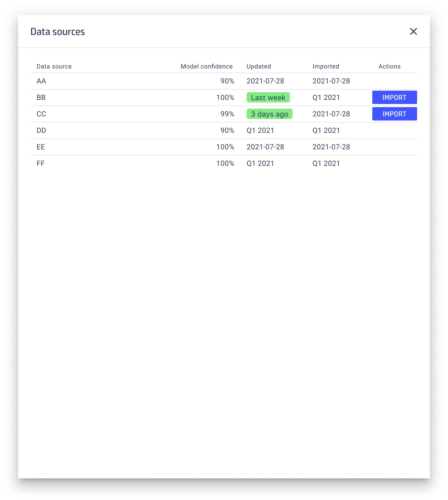The image size is (448, 500).
Task: Sort by the Imported column header
Action: point(326,66)
